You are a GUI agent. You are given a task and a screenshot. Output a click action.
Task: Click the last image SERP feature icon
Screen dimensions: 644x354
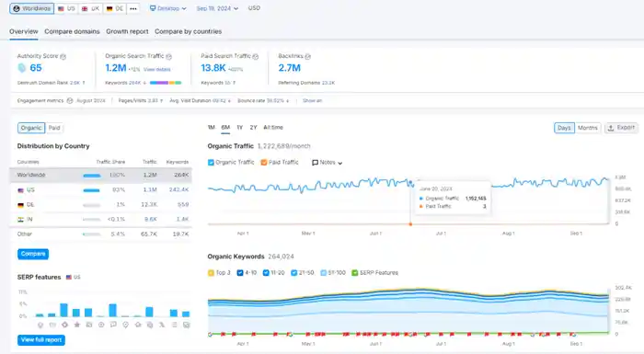point(186,325)
